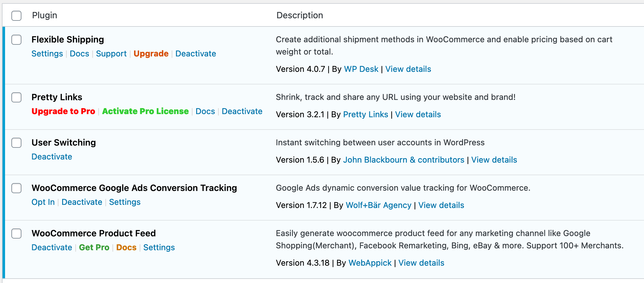
Task: Click the Version 1.7.12 text
Action: tap(301, 205)
